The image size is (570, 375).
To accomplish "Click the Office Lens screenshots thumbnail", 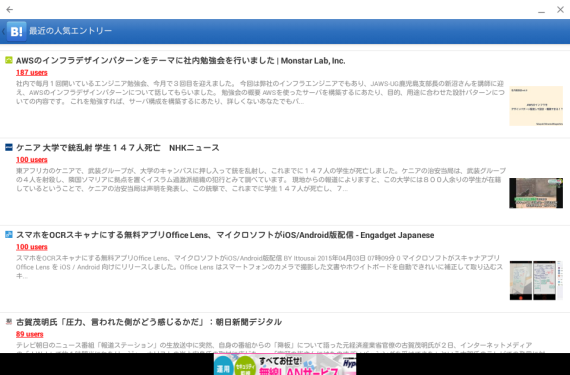I will pos(536,280).
